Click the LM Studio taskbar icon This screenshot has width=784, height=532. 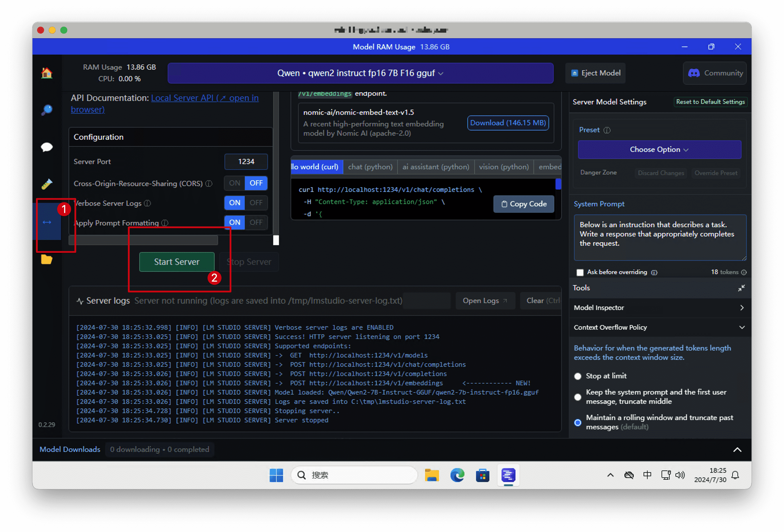click(508, 475)
